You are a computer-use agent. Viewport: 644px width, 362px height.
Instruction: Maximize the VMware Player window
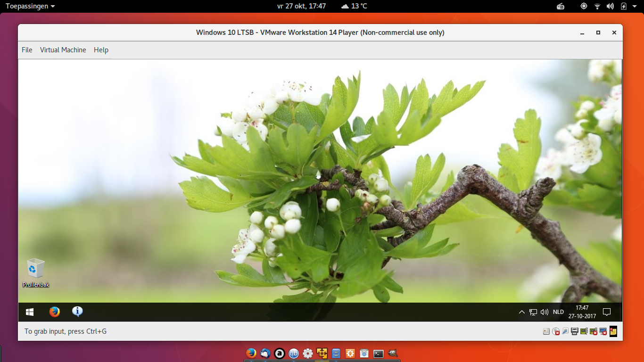tap(598, 33)
